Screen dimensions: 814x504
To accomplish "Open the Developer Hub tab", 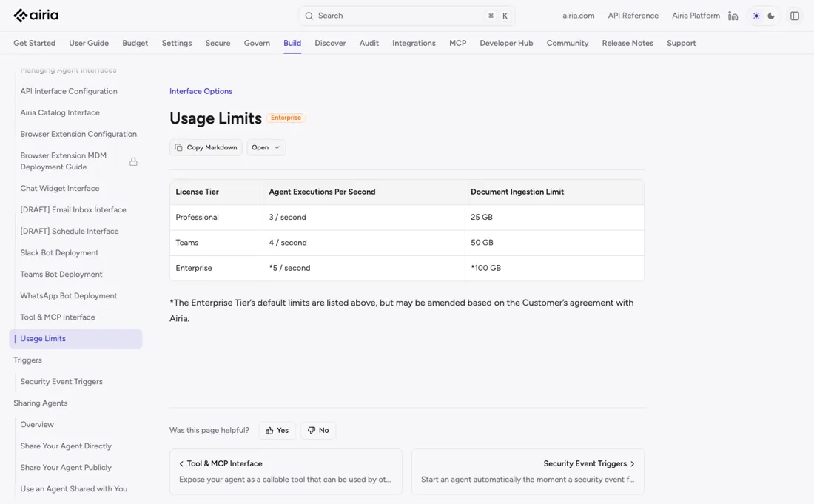I will (x=506, y=43).
